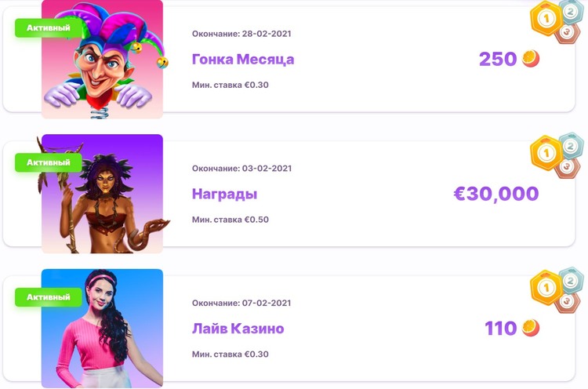Click end date 07-02-2021 text
The width and height of the screenshot is (588, 389).
click(241, 303)
